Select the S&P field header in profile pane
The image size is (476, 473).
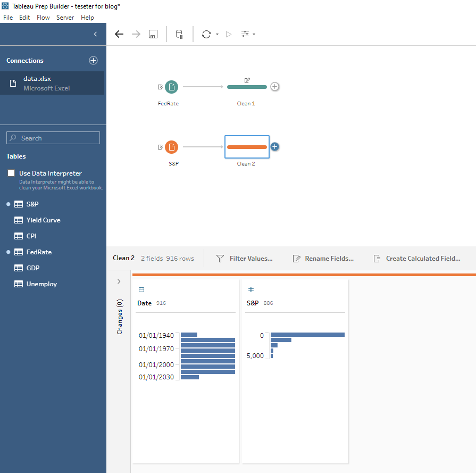coord(253,303)
